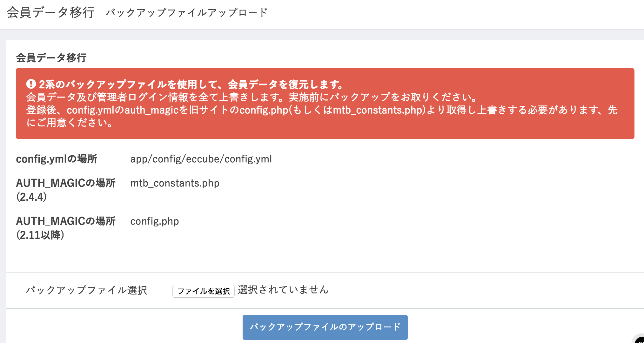The width and height of the screenshot is (644, 343).
Task: Click the config.ymlの場所 label
Action: [57, 159]
